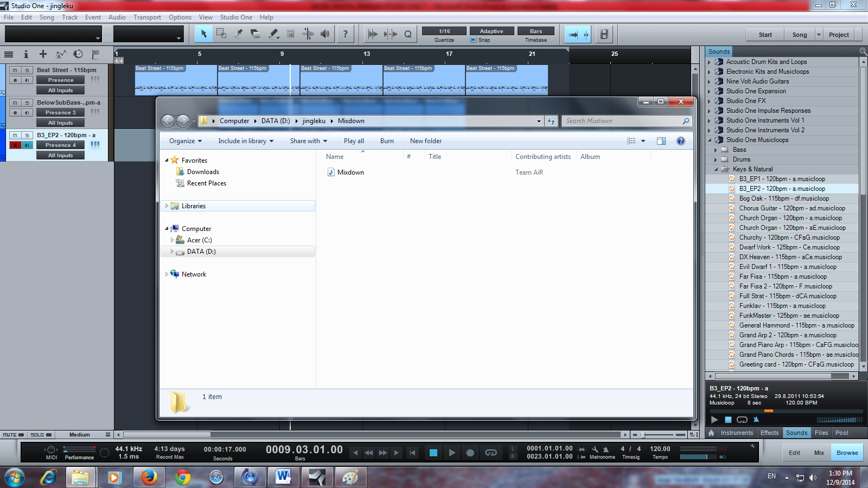
Task: Choose the Eraser tool
Action: [256, 34]
